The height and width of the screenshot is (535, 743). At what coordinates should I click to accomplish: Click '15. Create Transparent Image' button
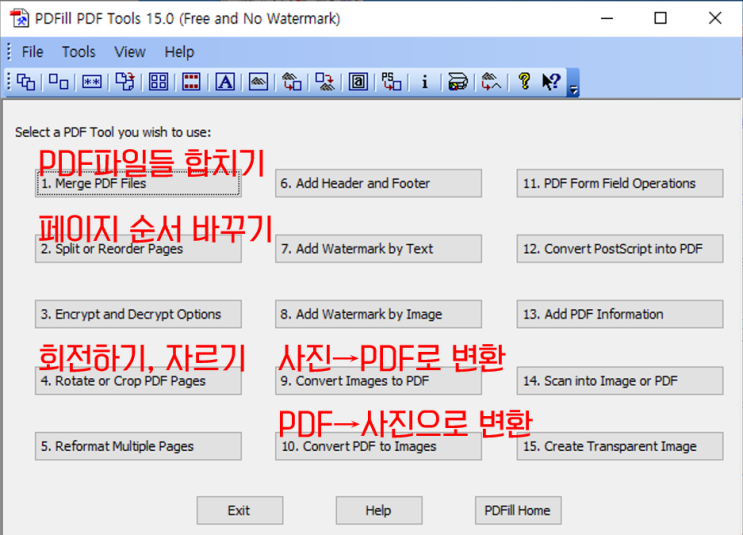[x=620, y=447]
